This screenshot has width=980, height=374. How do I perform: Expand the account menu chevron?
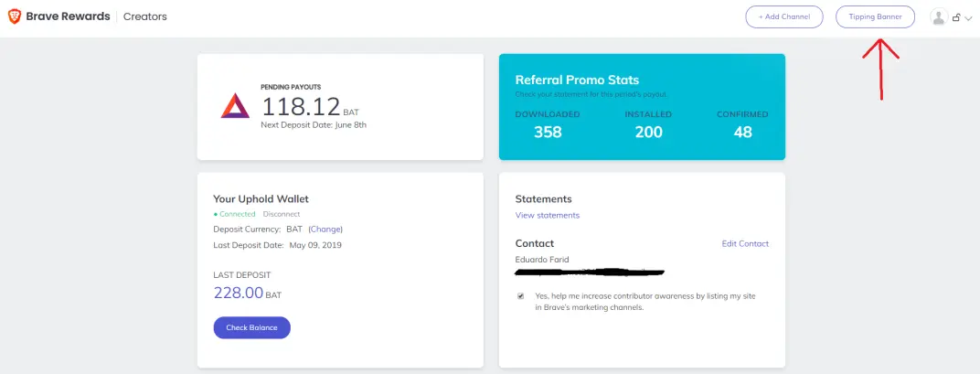pos(968,19)
